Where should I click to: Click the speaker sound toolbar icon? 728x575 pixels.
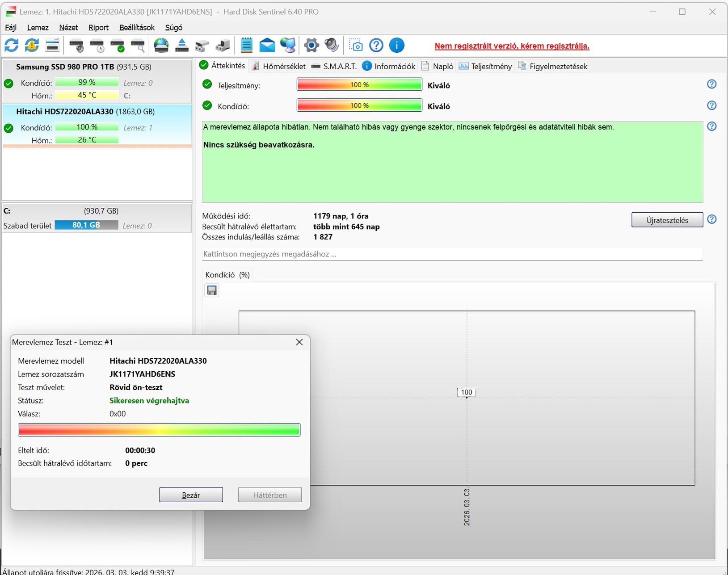(x=332, y=45)
